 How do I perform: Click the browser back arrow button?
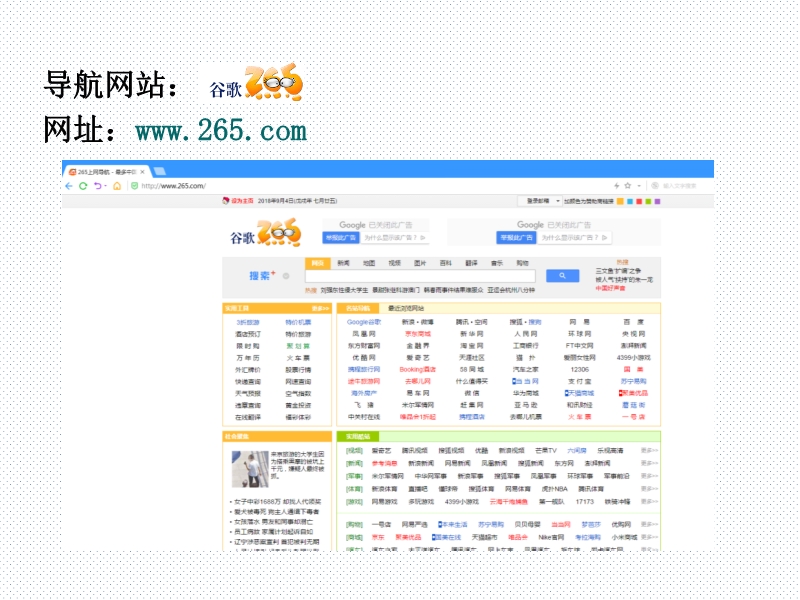coord(69,186)
